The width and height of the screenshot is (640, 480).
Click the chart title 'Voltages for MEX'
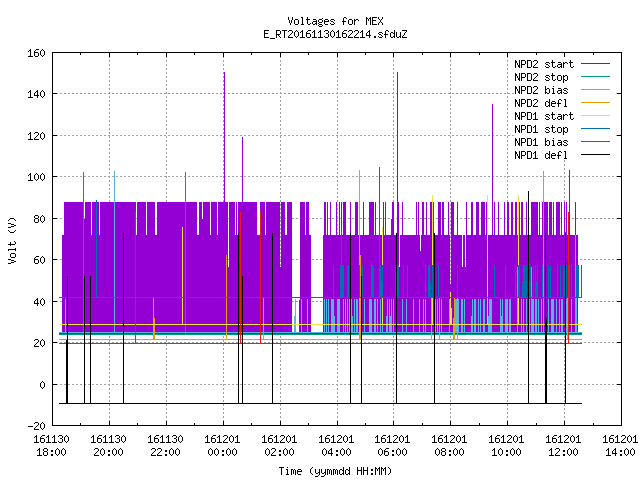tap(335, 21)
